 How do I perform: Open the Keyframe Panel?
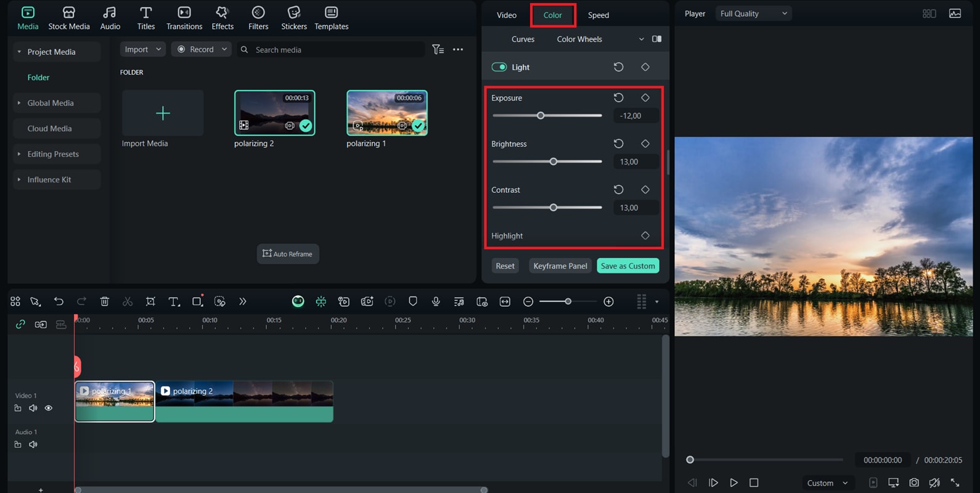(560, 266)
